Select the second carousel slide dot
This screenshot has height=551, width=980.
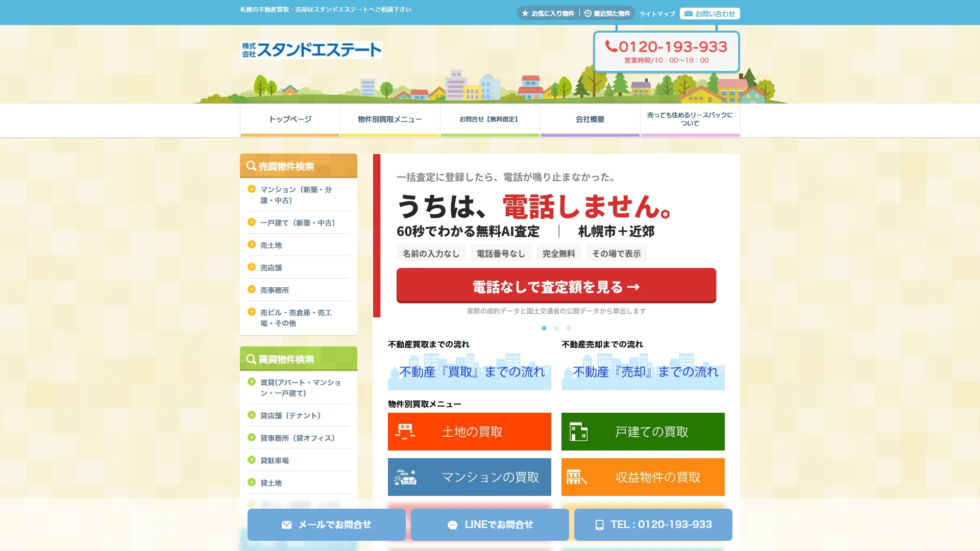click(556, 328)
